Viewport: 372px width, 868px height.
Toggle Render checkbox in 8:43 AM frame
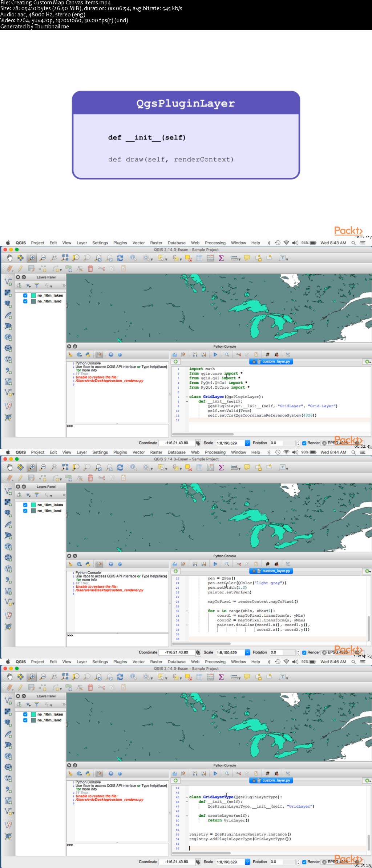click(x=304, y=443)
